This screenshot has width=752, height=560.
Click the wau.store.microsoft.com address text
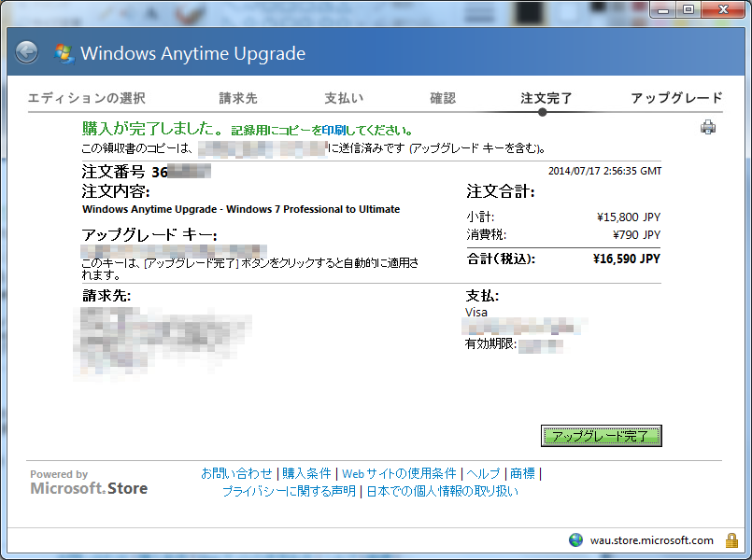(652, 540)
